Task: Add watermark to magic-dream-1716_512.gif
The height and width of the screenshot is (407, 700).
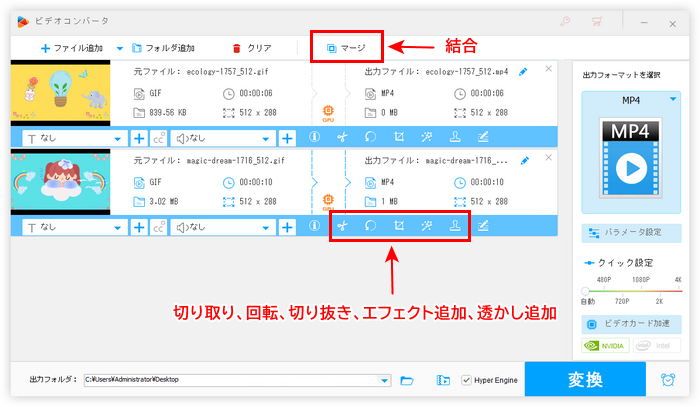Action: point(455,226)
